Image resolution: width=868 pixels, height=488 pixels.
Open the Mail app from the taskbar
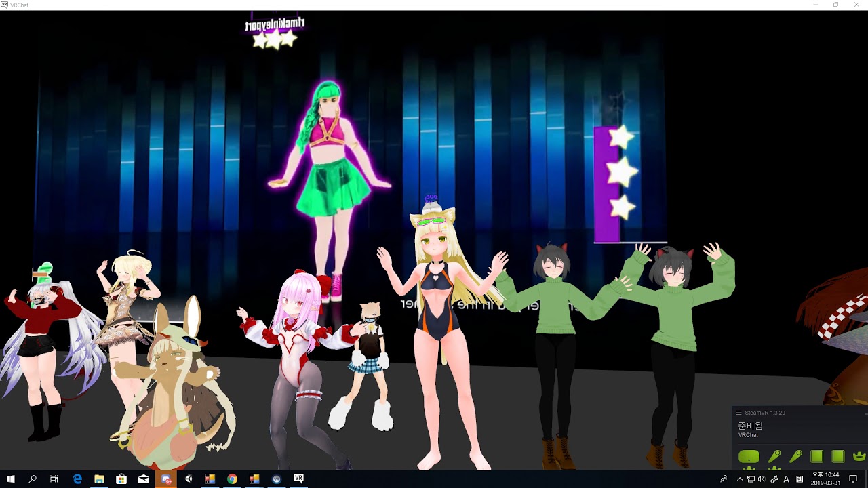[x=144, y=479]
